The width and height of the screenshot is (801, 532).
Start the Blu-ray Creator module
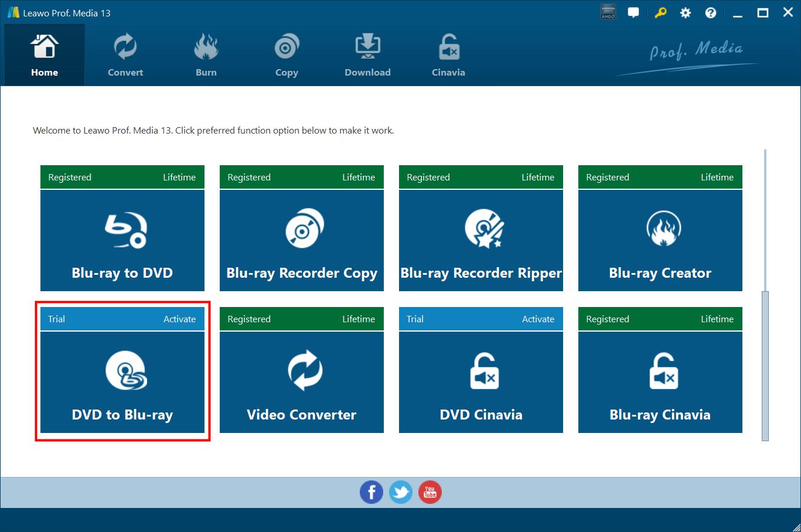[x=660, y=240]
